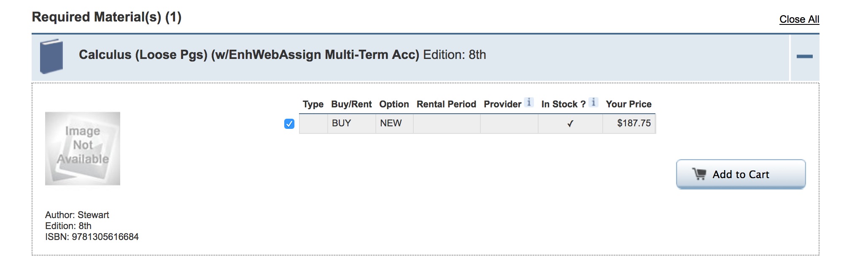Image resolution: width=868 pixels, height=272 pixels.
Task: Click the Edition: 8th label in header
Action: click(x=454, y=55)
